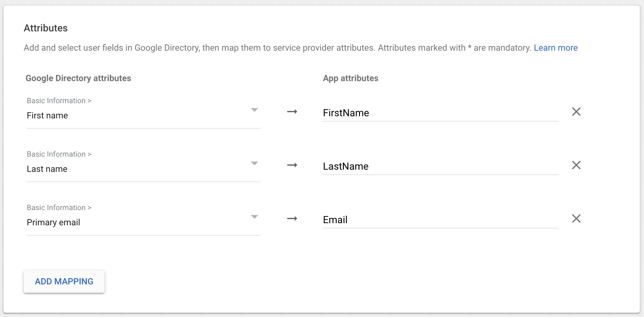This screenshot has height=317, width=644.
Task: Click the Basic Information label above Primary email
Action: pos(59,208)
